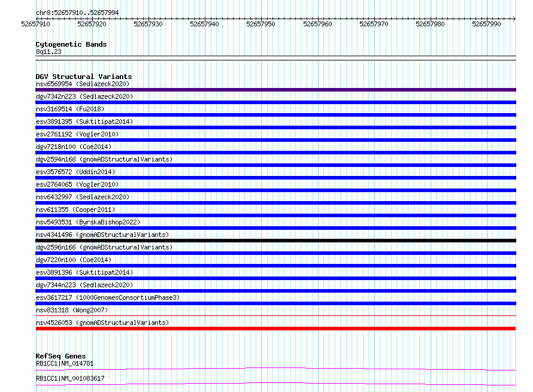
Task: Open variant esv2761192 (Vogler2010) label
Action: coord(77,134)
